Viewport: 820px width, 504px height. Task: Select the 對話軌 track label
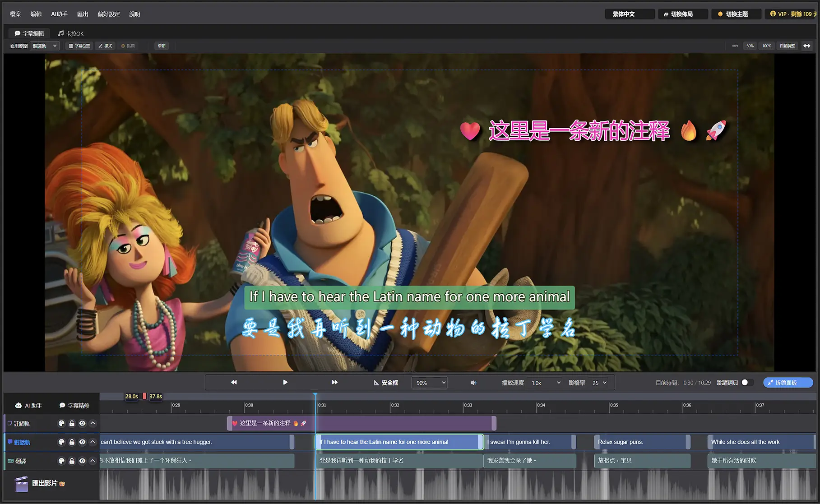[22, 442]
